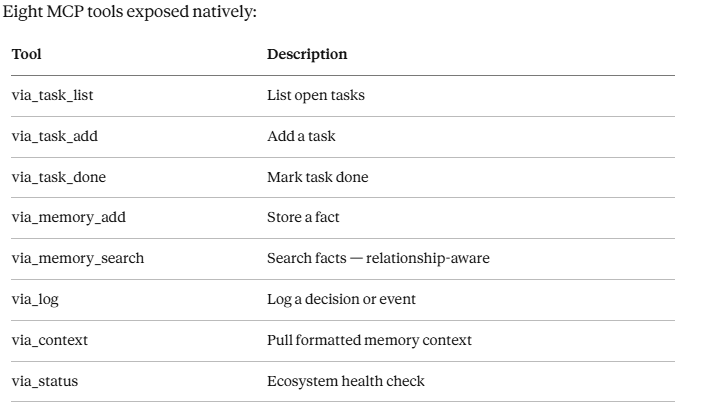
Task: Click the via_context tool name
Action: click(49, 340)
